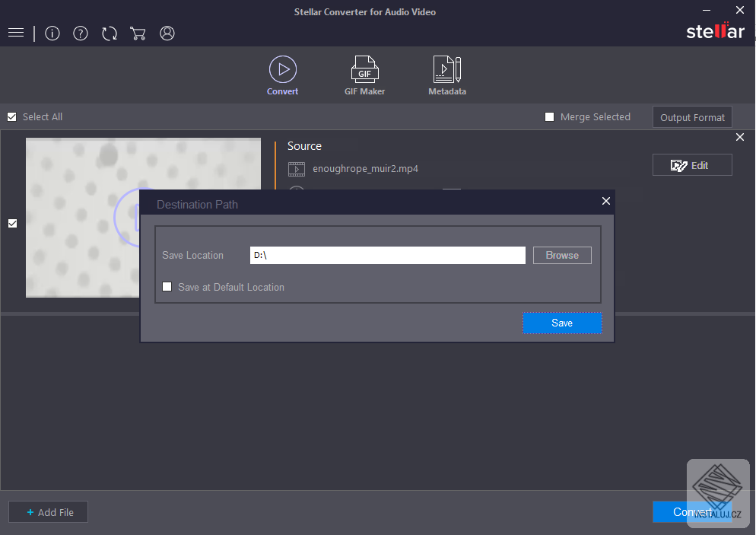Toggle the Select All checkbox
This screenshot has width=756, height=535.
coord(11,116)
